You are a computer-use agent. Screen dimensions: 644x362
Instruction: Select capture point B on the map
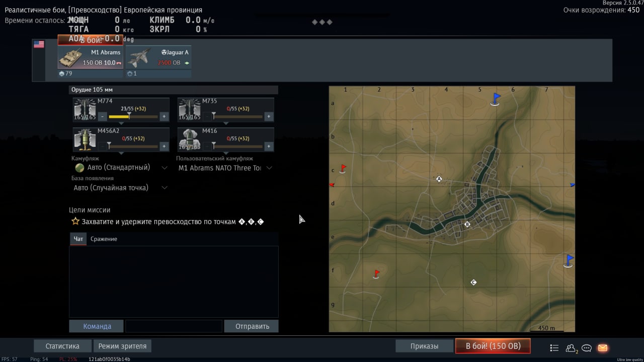pos(467,224)
